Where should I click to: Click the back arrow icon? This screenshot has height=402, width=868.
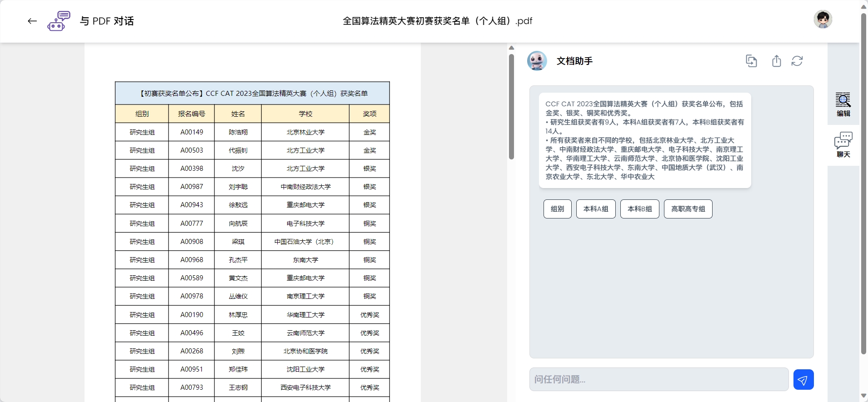(32, 21)
